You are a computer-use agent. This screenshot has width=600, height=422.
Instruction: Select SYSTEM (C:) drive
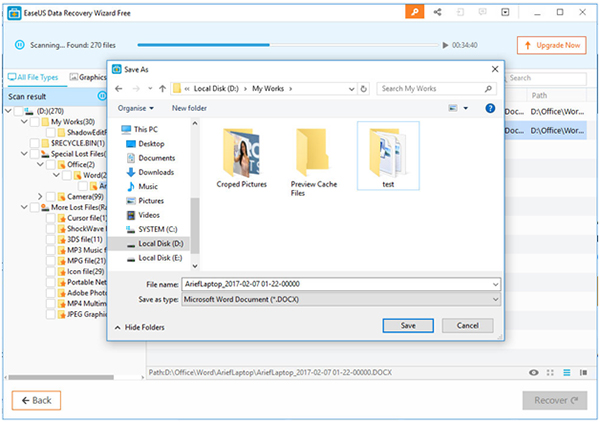tap(152, 229)
